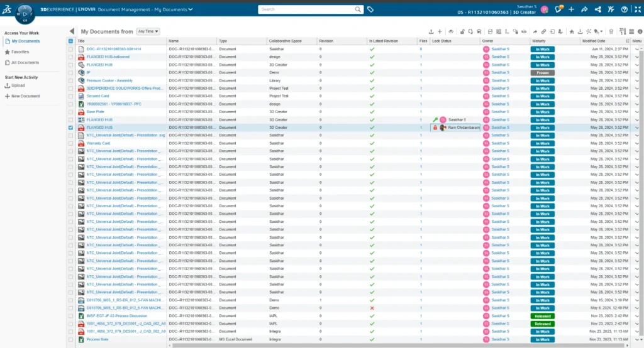644x348 pixels.
Task: Click the preview eye icon in toolbar
Action: [x=451, y=31]
